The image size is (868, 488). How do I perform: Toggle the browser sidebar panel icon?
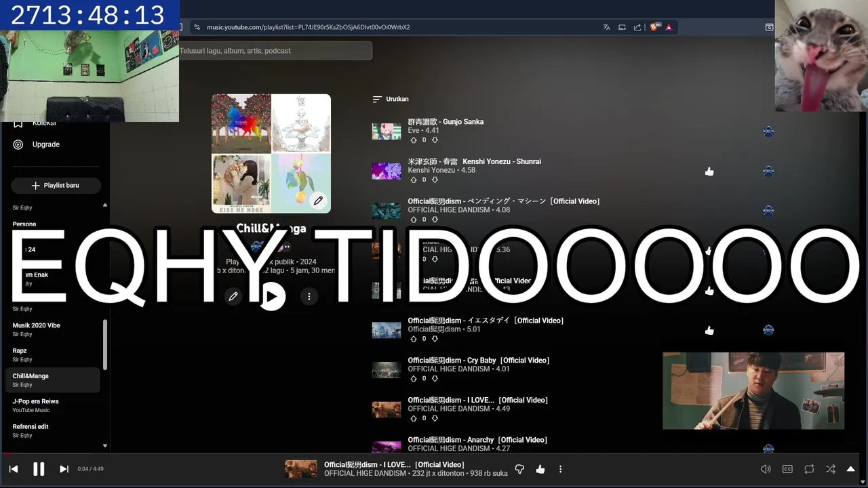769,27
